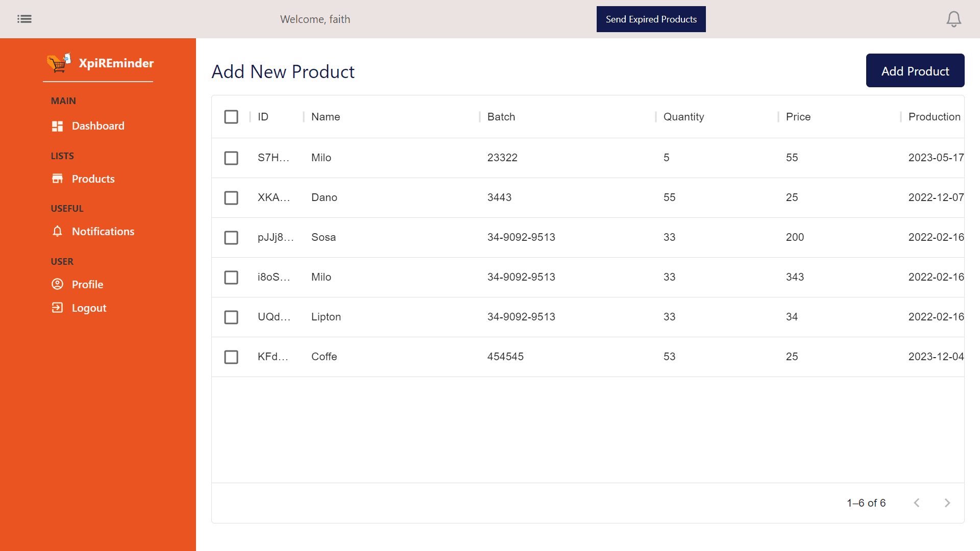Click the Products store icon
Image resolution: width=980 pixels, height=551 pixels.
click(x=57, y=179)
